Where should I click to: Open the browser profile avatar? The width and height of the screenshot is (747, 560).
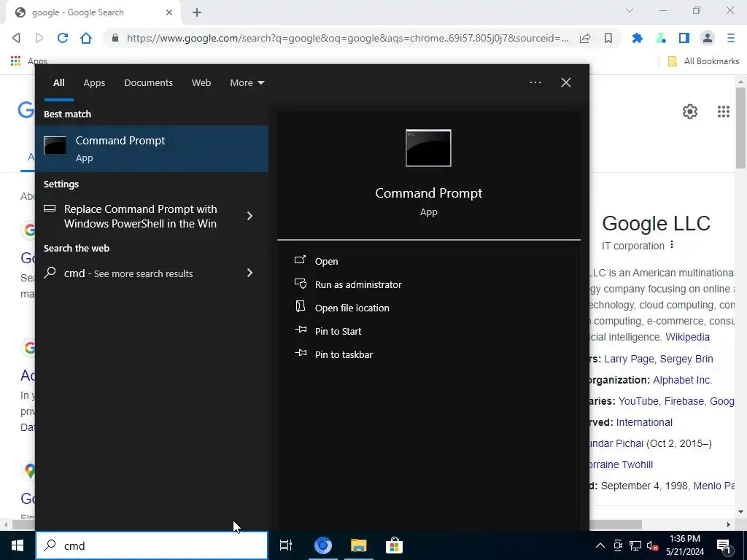pos(708,38)
